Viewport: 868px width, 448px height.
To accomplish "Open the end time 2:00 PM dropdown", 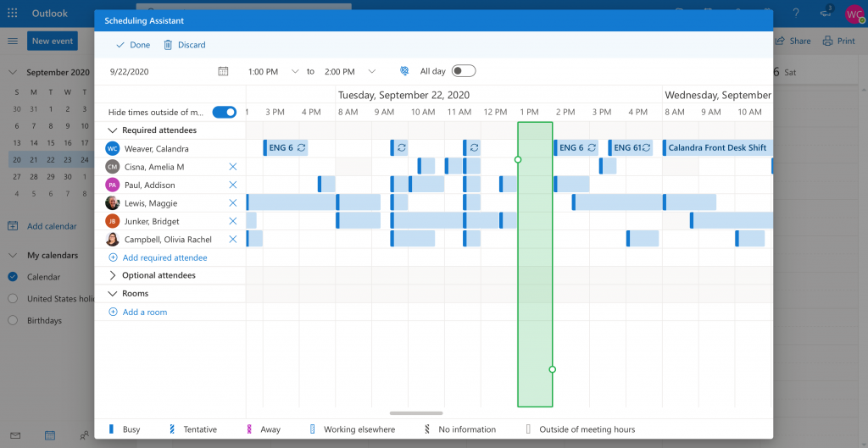I will coord(372,72).
